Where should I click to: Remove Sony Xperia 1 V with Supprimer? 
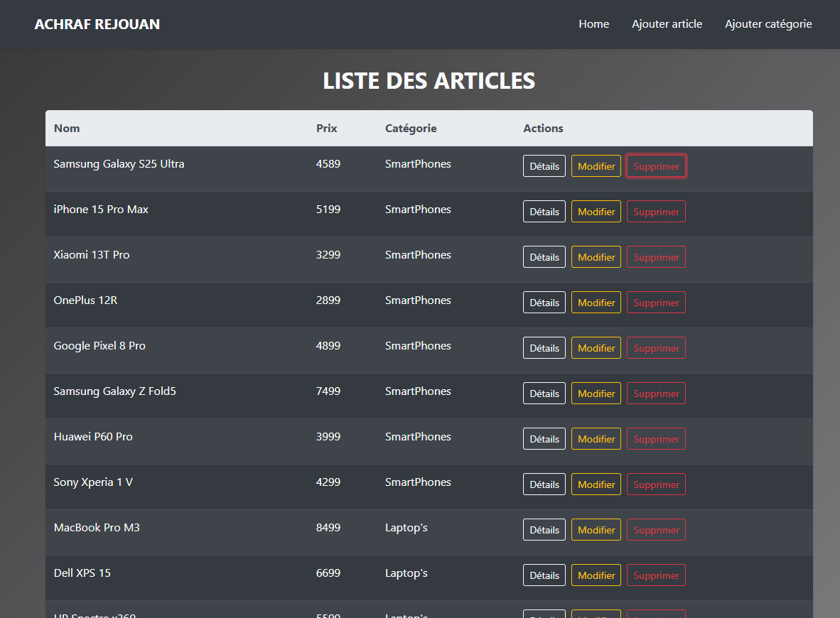(x=656, y=484)
